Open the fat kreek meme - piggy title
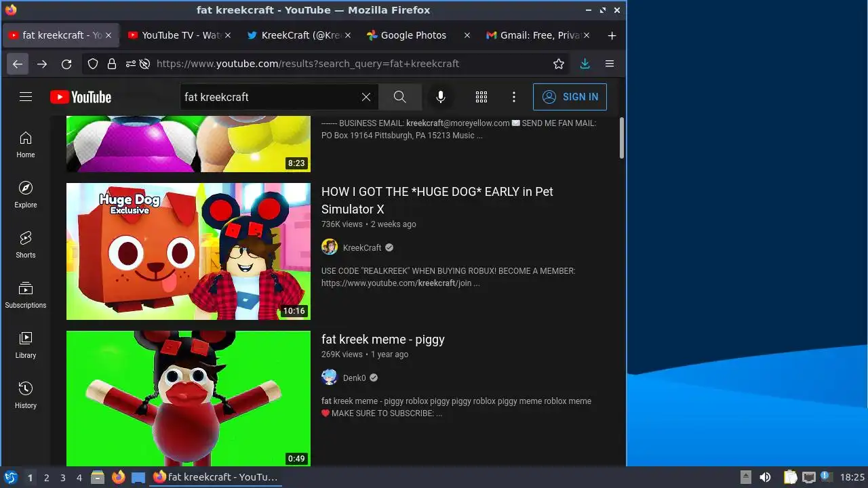 coord(383,340)
